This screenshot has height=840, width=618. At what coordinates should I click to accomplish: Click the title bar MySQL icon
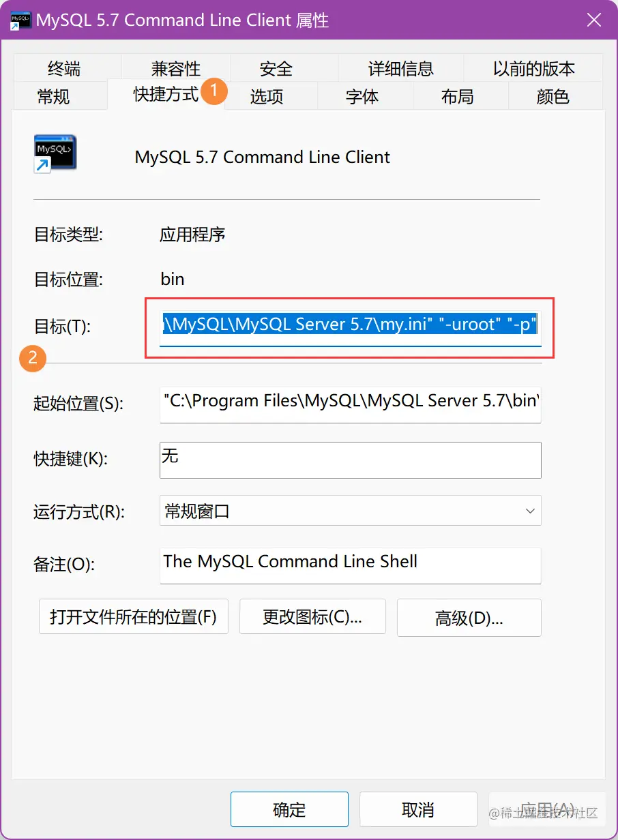tap(19, 20)
